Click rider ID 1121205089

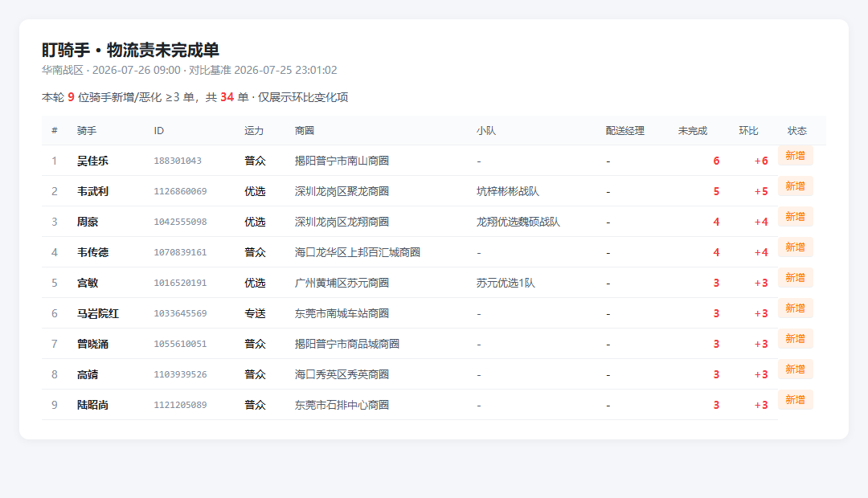(181, 405)
